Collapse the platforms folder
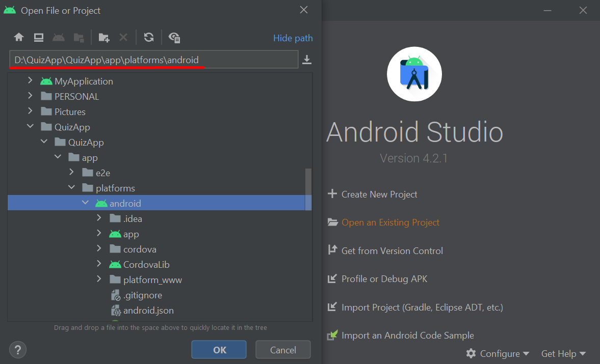 [71, 187]
